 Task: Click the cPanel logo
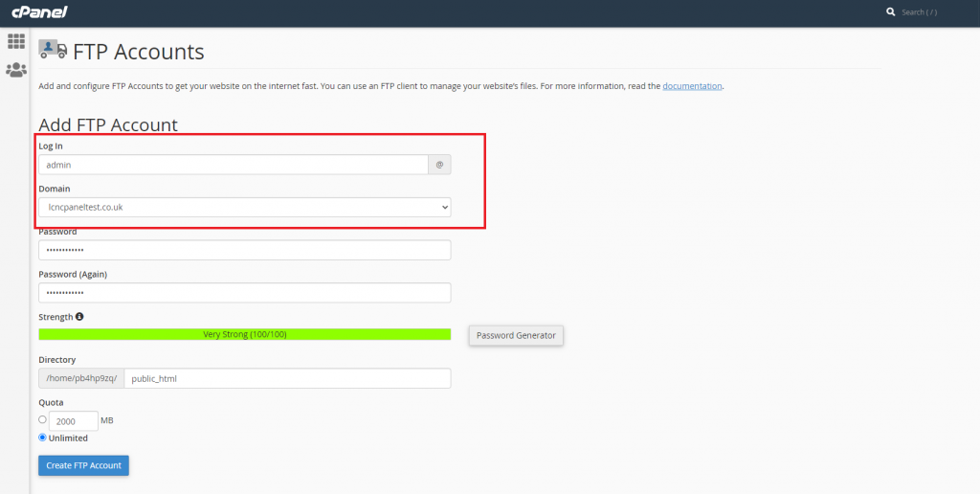click(x=39, y=11)
